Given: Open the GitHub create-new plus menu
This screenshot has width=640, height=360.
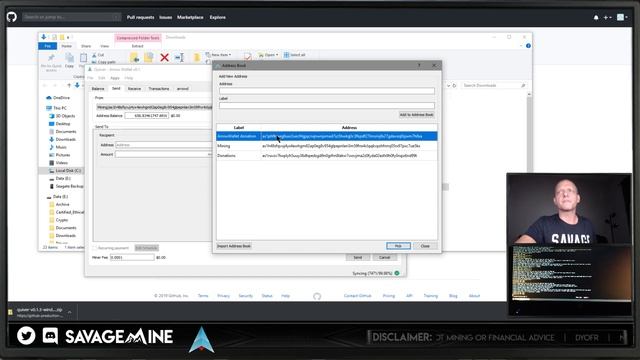Looking at the screenshot, I should coord(607,18).
